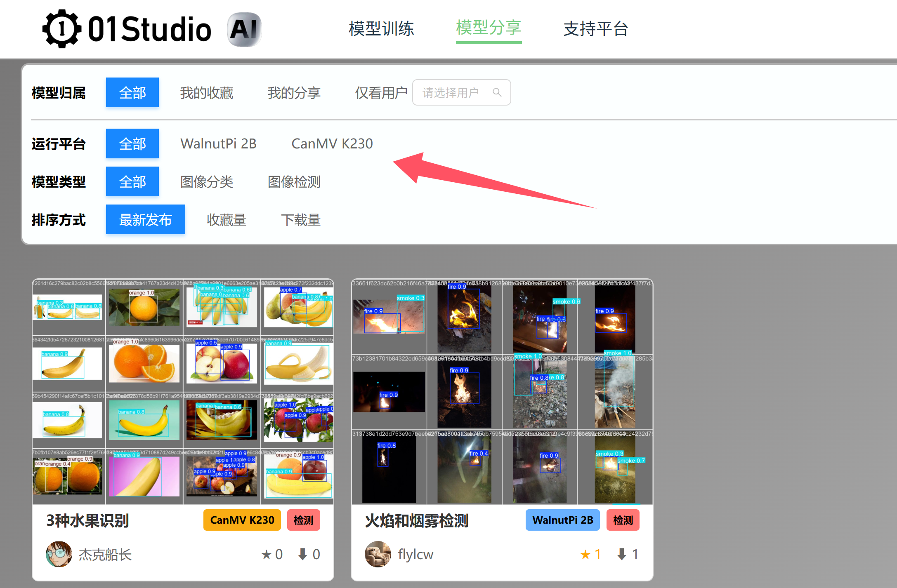Filter platform by WalnutPi 2B

[218, 143]
